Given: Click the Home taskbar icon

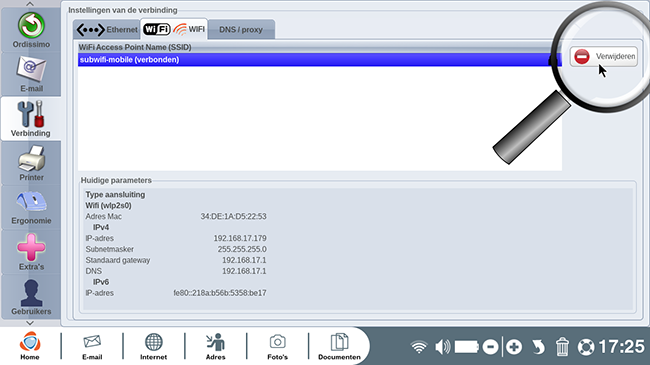Looking at the screenshot, I should click(30, 346).
